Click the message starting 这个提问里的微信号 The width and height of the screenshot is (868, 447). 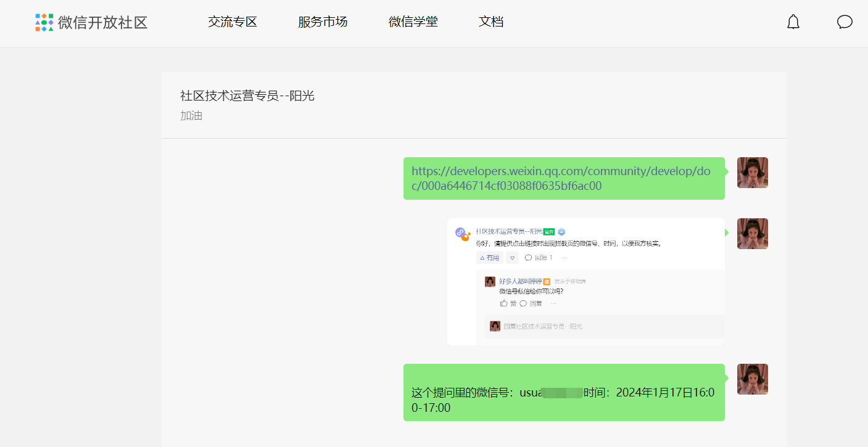pos(564,393)
